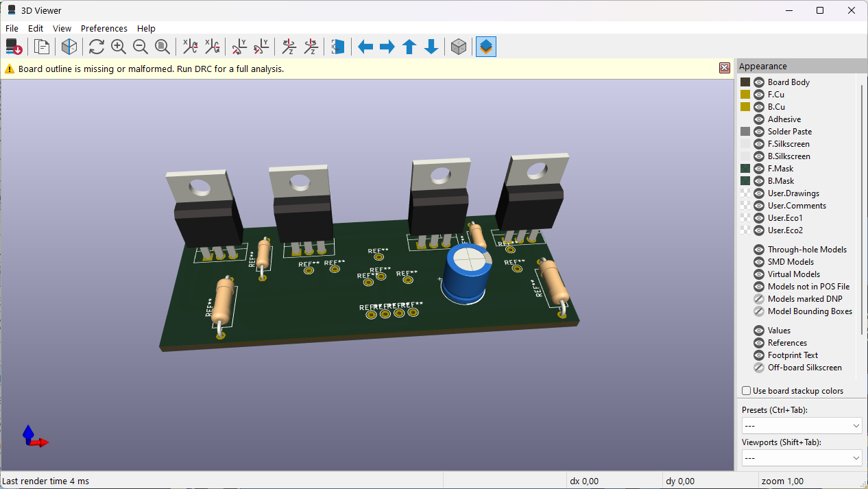Move board right with the blue arrow
The image size is (868, 489).
click(x=387, y=47)
